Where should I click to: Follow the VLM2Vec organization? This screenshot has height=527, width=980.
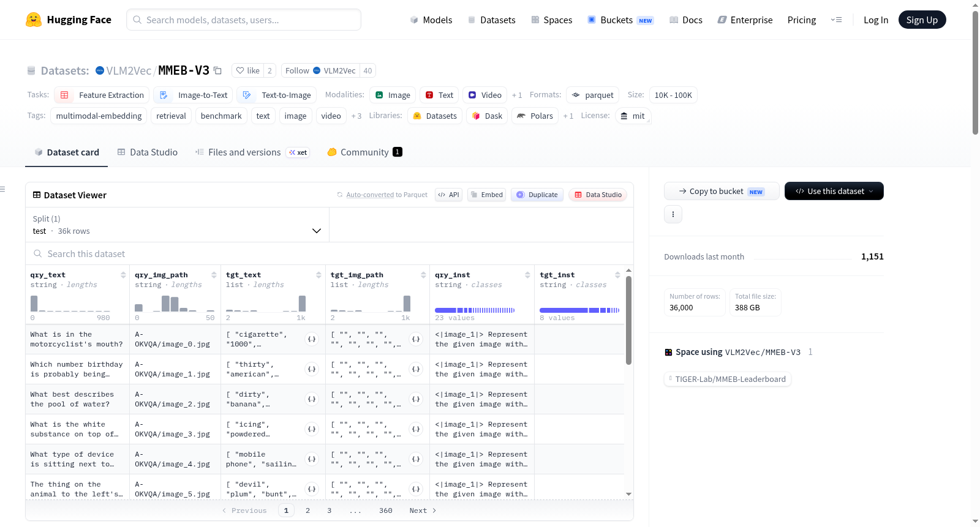320,70
